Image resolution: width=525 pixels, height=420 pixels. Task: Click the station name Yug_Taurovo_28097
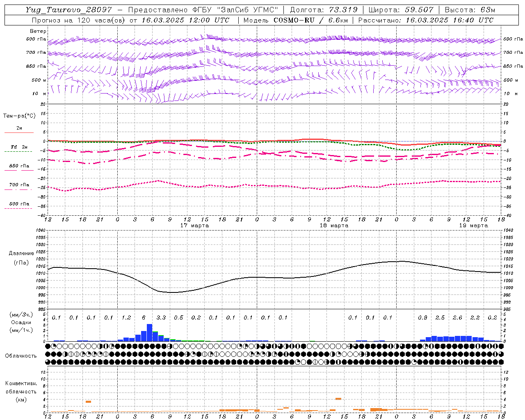tap(68, 10)
